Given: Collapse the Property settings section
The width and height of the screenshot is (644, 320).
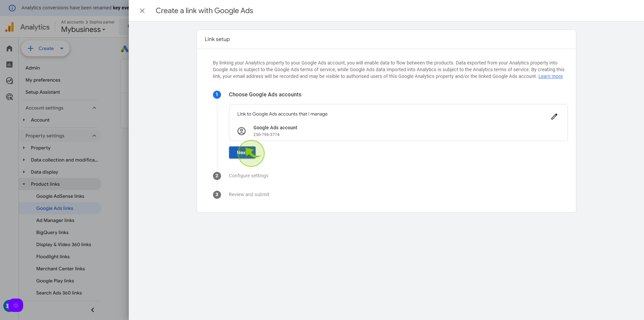Looking at the screenshot, I should 94,136.
